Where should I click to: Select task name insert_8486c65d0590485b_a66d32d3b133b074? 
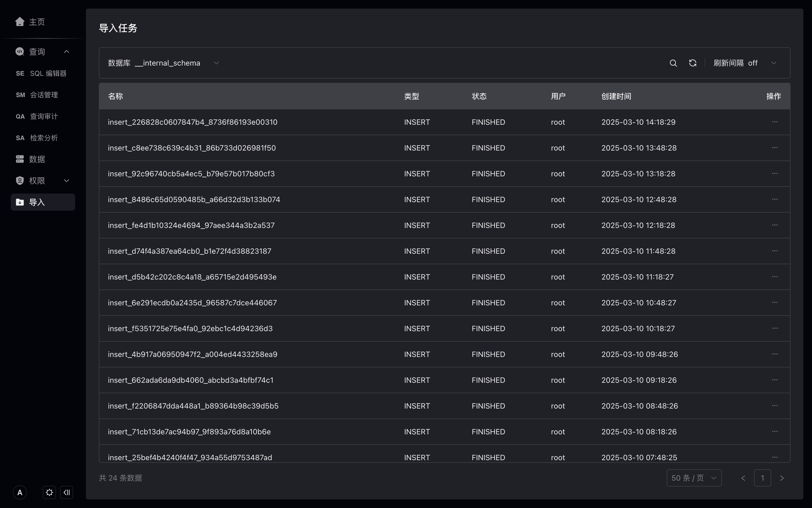click(x=194, y=199)
